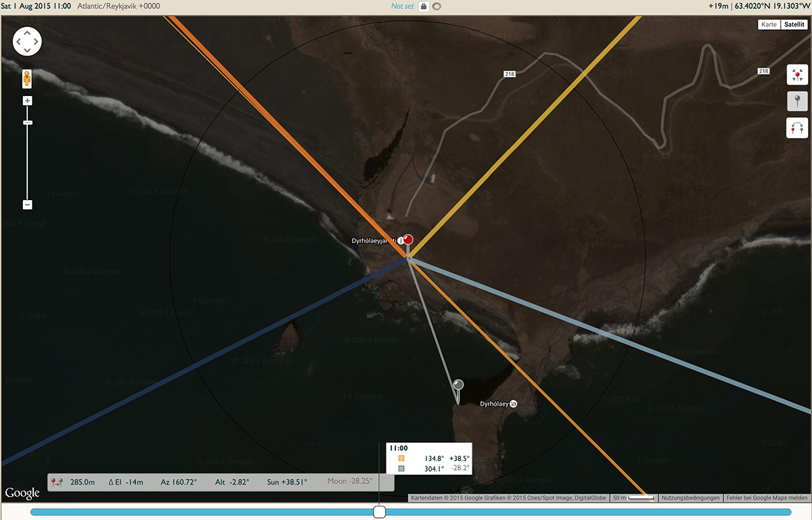Pan the map right with the arrow control
This screenshot has width=812, height=520.
[37, 42]
